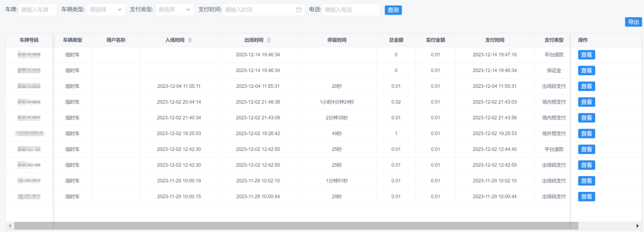Click the 导出 export button
The height and width of the screenshot is (232, 644).
tap(633, 22)
